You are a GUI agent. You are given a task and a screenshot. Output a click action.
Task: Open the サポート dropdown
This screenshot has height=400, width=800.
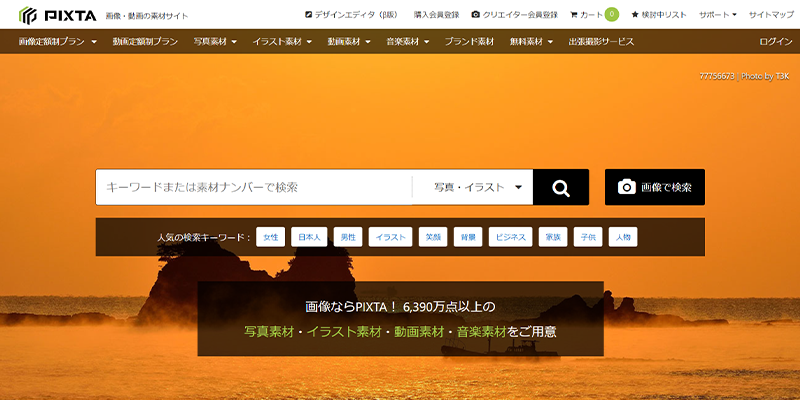(717, 15)
